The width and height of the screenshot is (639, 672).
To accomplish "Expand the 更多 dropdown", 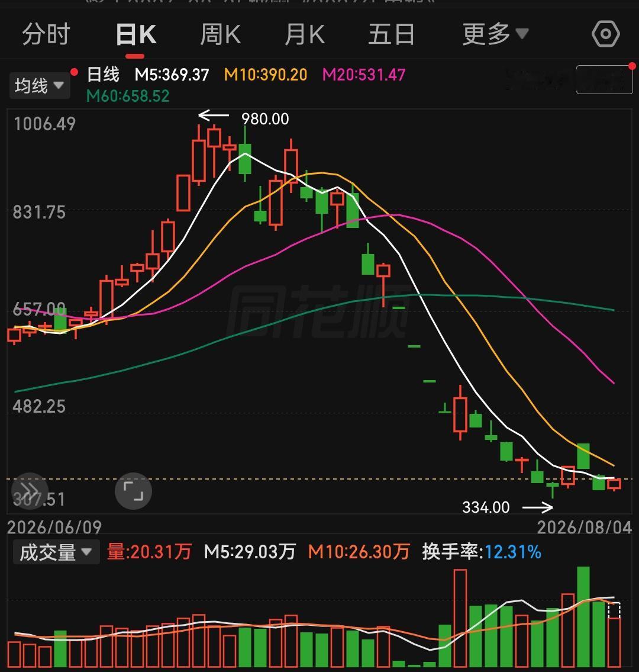I will (x=496, y=34).
